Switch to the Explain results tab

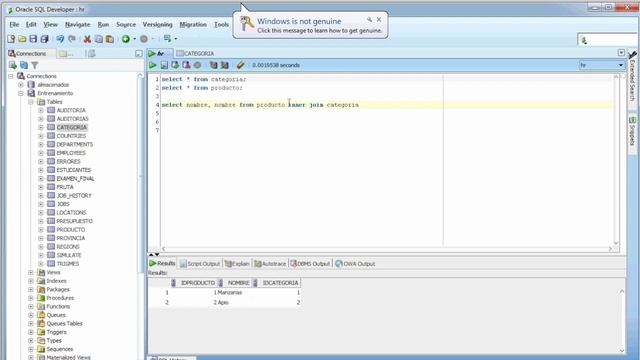click(237, 264)
